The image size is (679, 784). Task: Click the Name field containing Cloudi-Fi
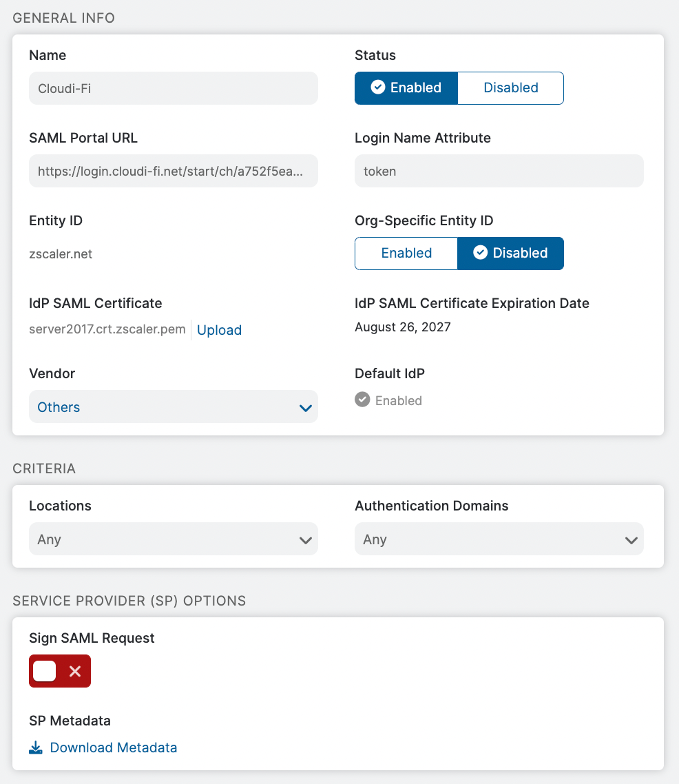click(x=174, y=88)
